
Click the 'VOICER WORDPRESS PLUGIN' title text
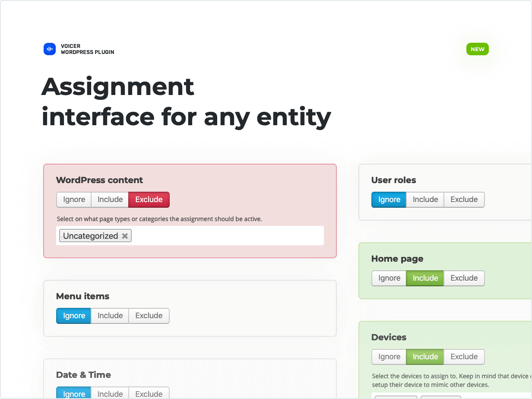(88, 49)
